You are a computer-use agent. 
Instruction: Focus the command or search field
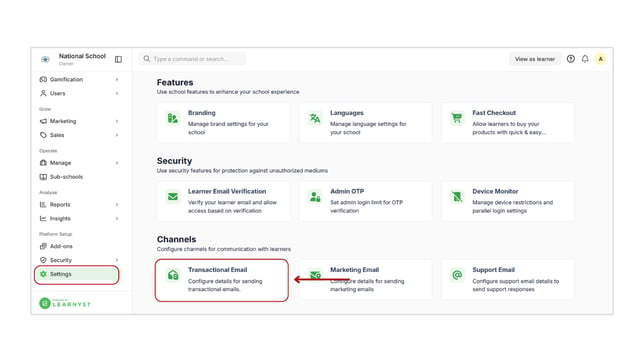click(192, 59)
